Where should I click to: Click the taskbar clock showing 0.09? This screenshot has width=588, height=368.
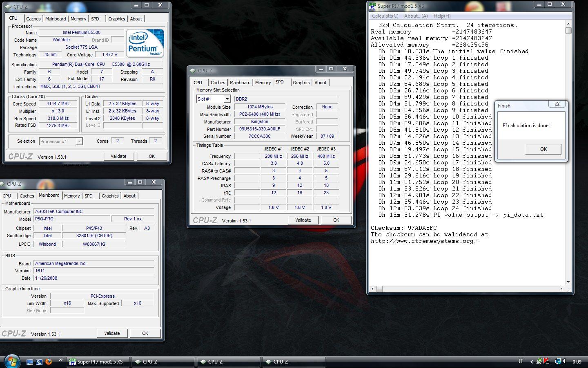[x=577, y=362]
